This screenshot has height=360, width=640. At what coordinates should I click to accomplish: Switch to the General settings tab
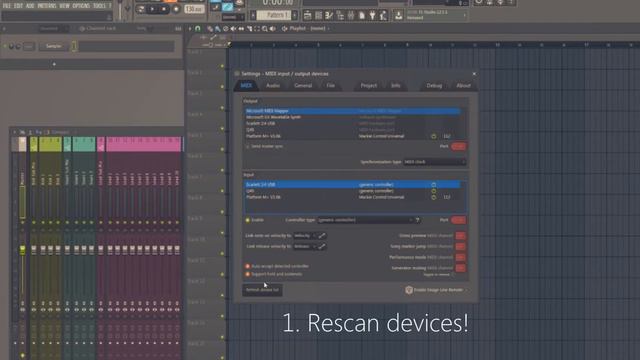[x=303, y=85]
